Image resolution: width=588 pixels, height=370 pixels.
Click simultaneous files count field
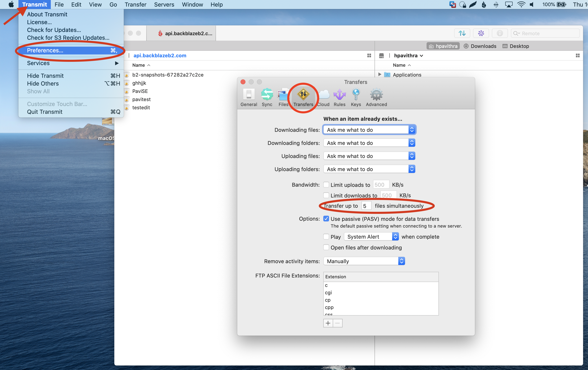[x=366, y=206]
